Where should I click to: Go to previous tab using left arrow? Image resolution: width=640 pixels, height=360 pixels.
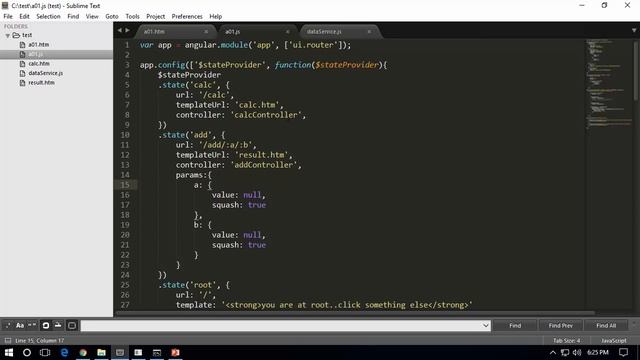coord(120,30)
